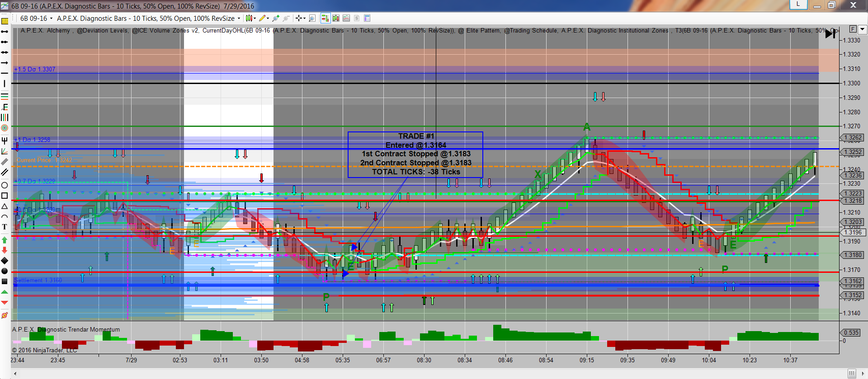Select the green arrow up marker
Screen dimensions: 868x379
[5, 240]
